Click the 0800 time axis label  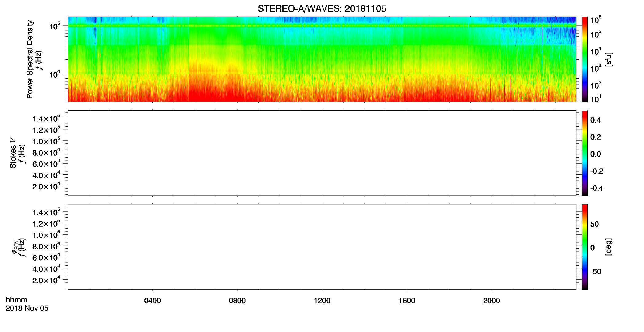click(x=237, y=301)
